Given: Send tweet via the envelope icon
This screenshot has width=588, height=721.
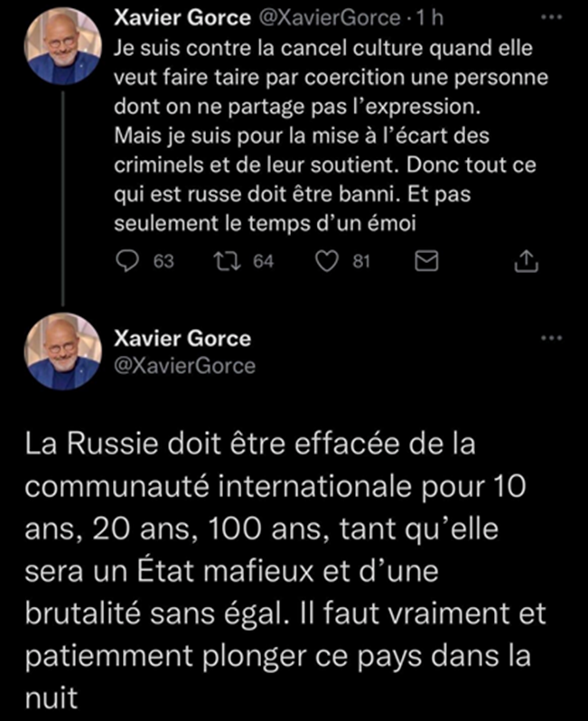Looking at the screenshot, I should point(426,261).
